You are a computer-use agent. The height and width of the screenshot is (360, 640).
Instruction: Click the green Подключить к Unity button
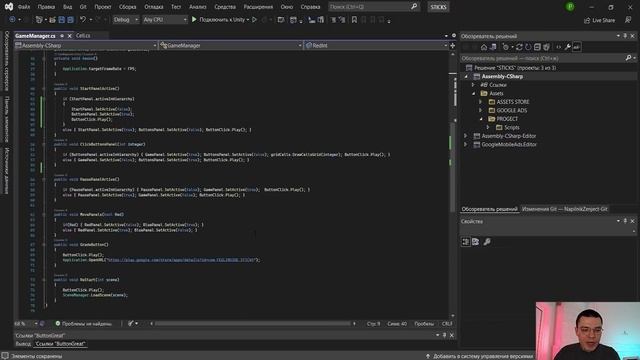220,20
